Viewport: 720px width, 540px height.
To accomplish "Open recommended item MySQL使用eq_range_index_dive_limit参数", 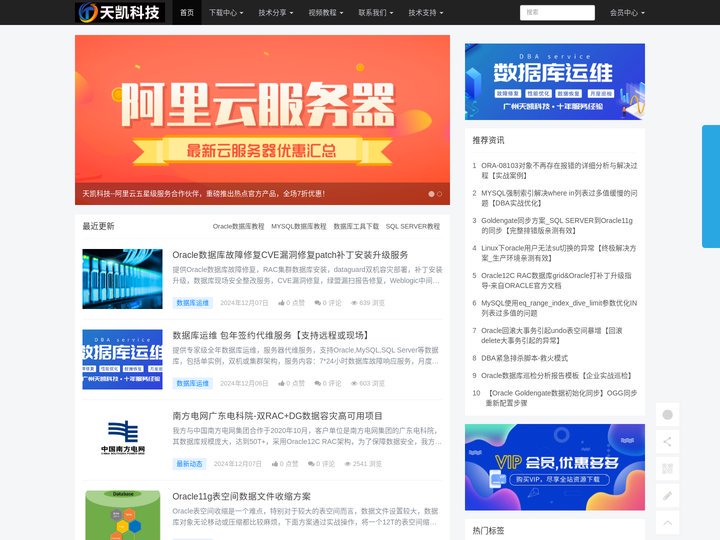I will [x=559, y=308].
